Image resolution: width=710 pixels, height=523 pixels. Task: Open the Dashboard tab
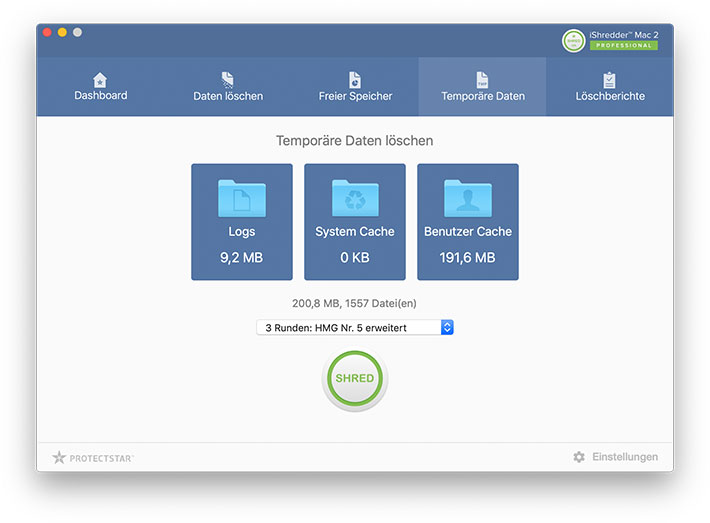[x=101, y=86]
